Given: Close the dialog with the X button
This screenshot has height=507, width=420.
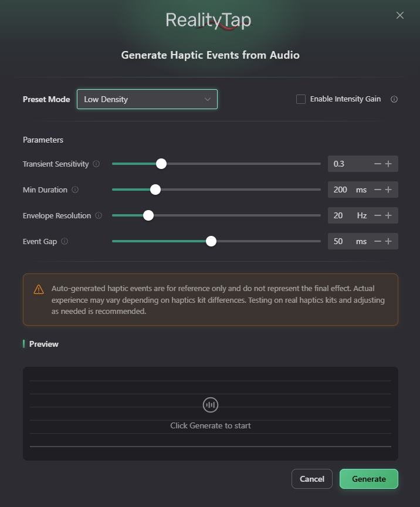Looking at the screenshot, I should [400, 15].
